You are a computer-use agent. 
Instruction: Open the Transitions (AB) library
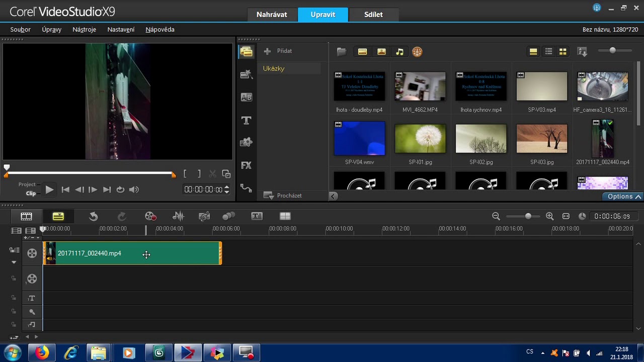coord(246,97)
